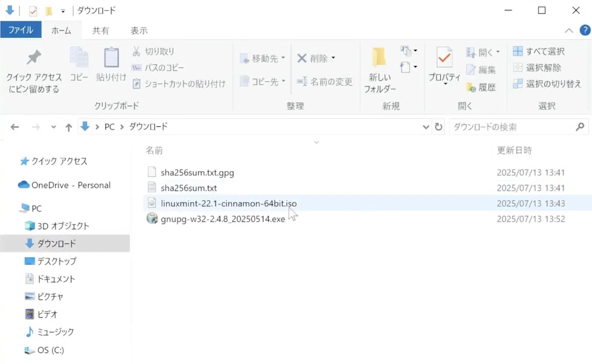Switch to the View (表示) tab
Screen dimensions: 592x364
(139, 30)
